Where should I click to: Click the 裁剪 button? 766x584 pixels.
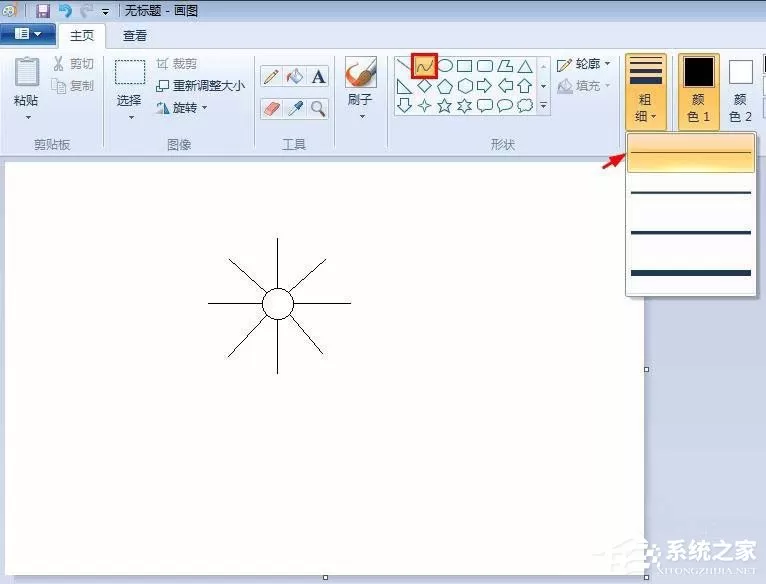point(177,64)
